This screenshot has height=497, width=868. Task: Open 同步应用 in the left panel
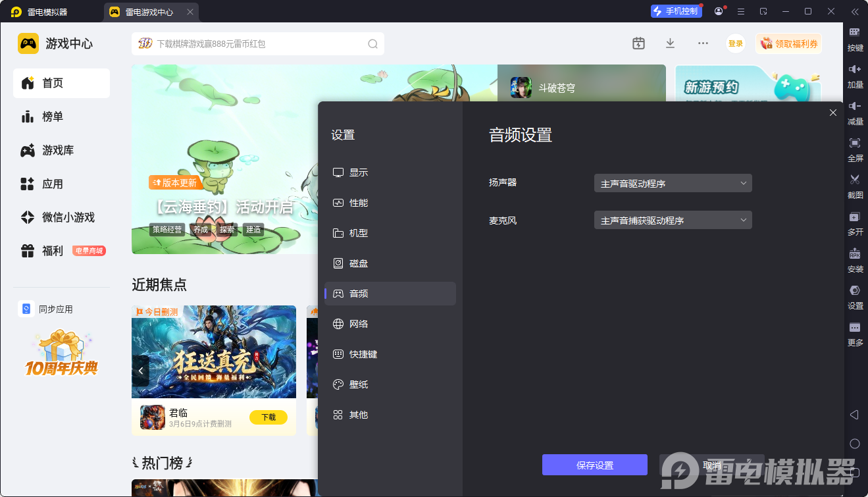pyautogui.click(x=46, y=309)
